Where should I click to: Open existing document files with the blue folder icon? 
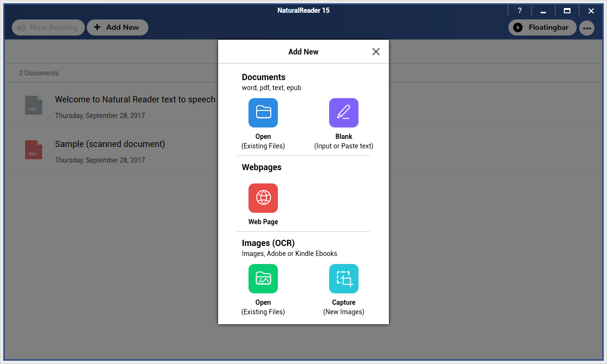[263, 113]
